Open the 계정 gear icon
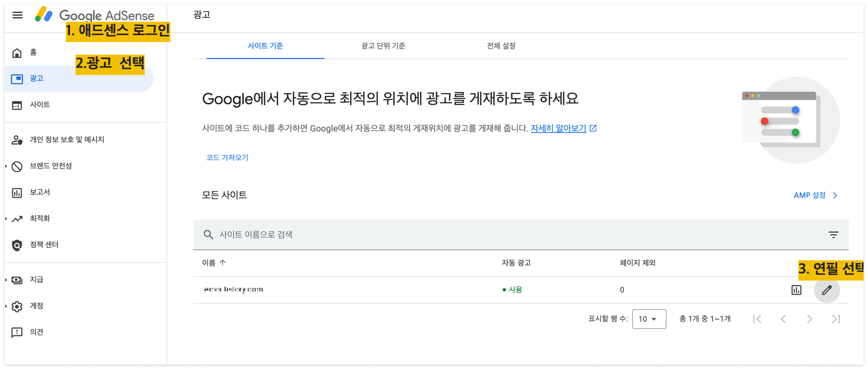 click(x=17, y=306)
